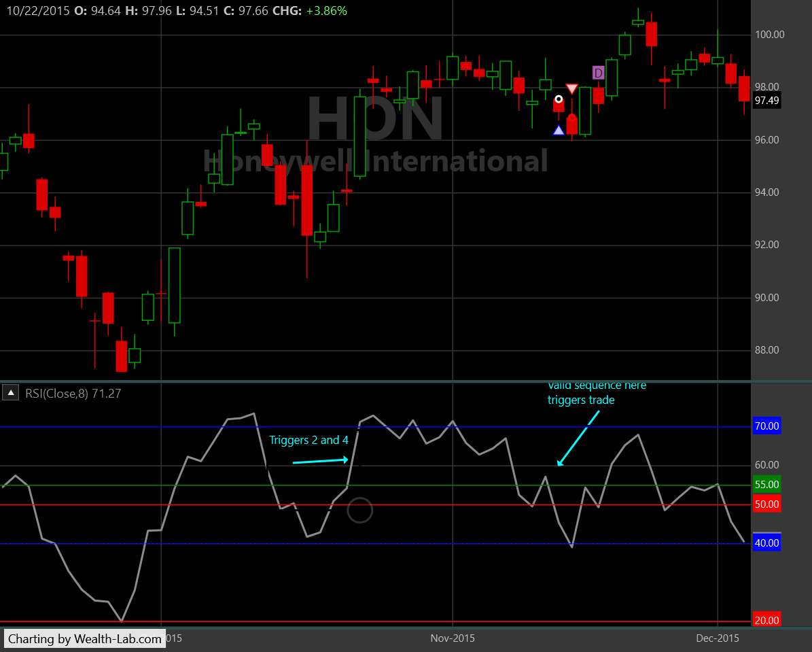Click the Nov-2015 date axis label
Viewport: 812px width, 652px height.
click(x=453, y=638)
